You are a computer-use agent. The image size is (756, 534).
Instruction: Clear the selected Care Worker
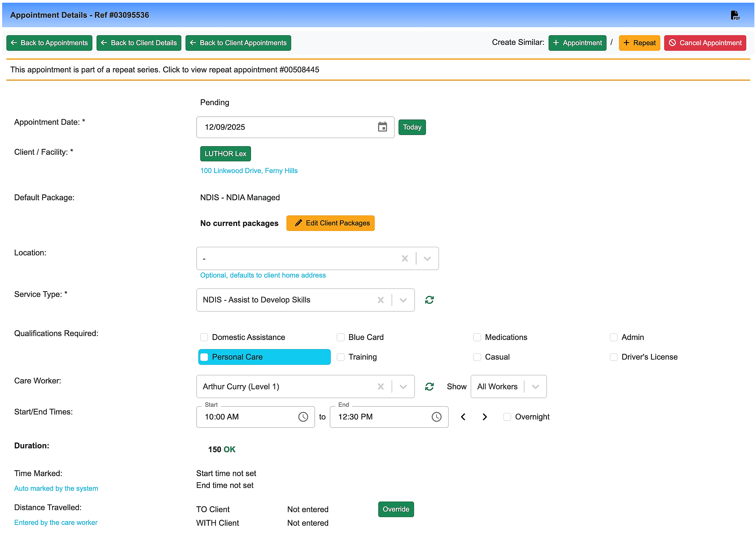tap(381, 387)
